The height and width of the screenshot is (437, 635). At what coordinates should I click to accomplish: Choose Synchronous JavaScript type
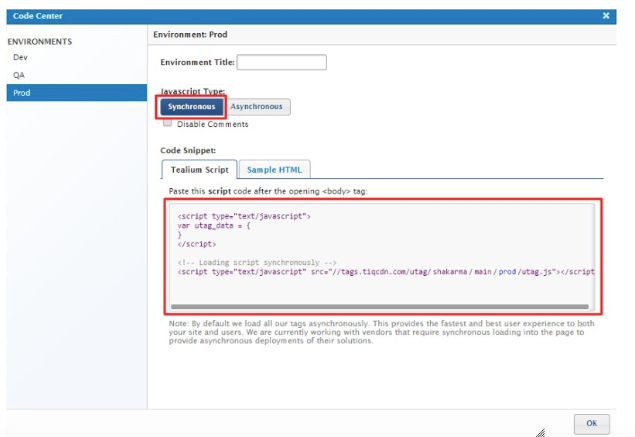[192, 107]
